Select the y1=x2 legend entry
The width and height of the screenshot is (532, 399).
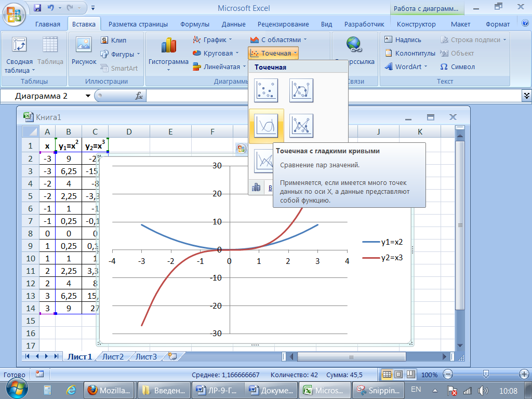(382, 242)
